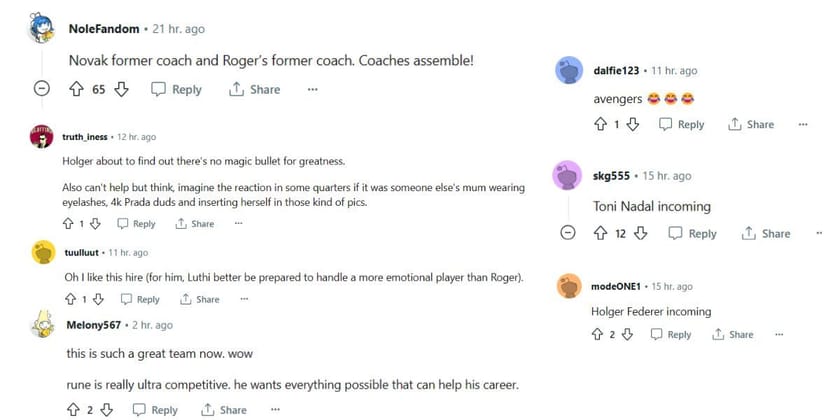840x420 pixels.
Task: Open more options on dalfie123's comment
Action: click(x=802, y=124)
